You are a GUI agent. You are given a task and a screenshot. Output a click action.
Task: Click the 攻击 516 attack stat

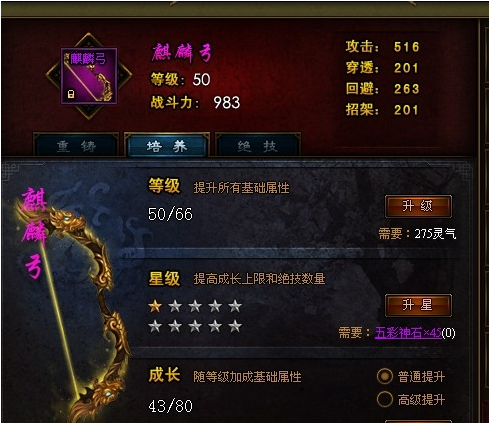point(382,47)
